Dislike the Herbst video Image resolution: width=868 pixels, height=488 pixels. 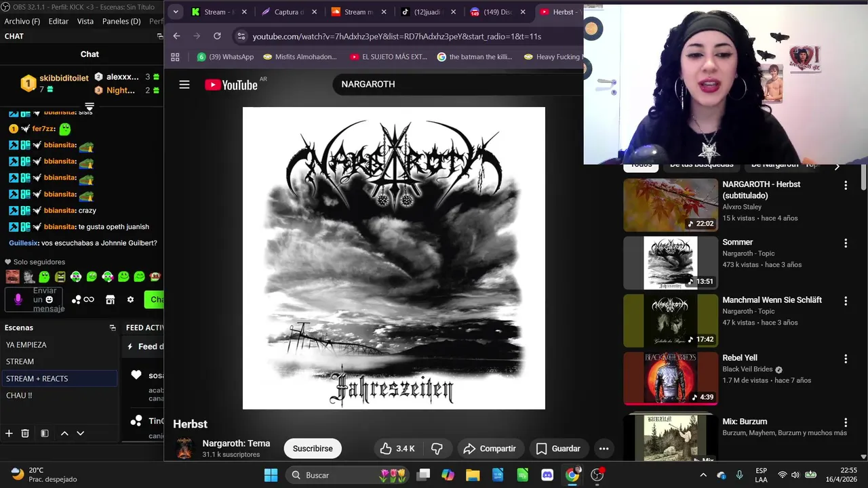pyautogui.click(x=437, y=449)
